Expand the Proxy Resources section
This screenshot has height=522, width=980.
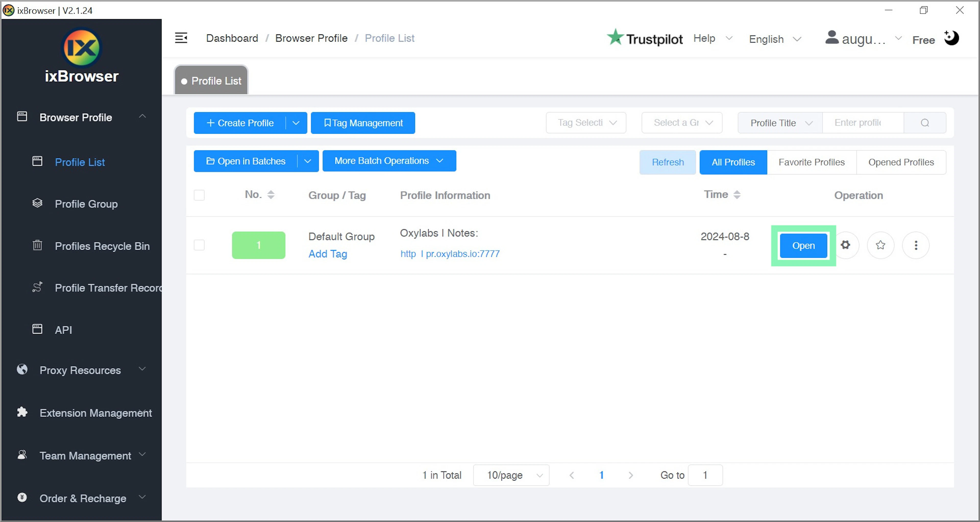point(142,369)
